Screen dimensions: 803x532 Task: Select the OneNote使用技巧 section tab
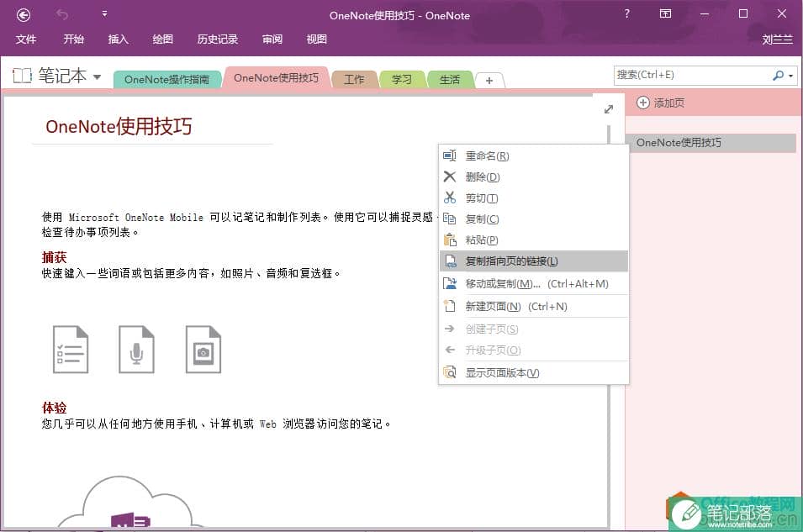276,78
